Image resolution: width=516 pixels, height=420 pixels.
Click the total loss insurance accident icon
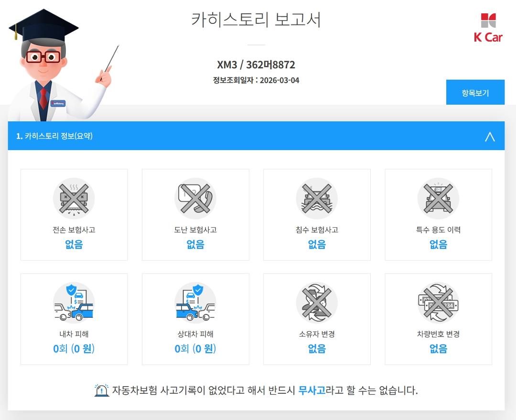pyautogui.click(x=74, y=198)
